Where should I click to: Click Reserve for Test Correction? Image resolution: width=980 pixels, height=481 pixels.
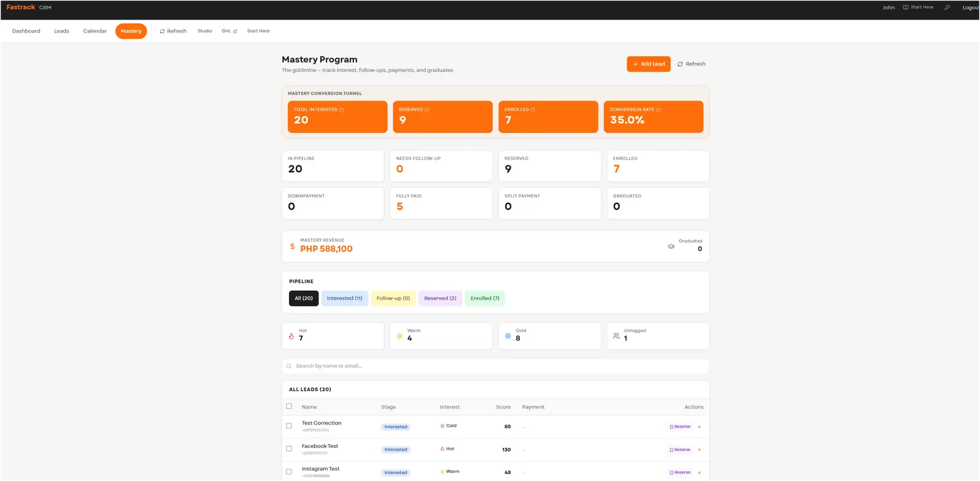(680, 426)
